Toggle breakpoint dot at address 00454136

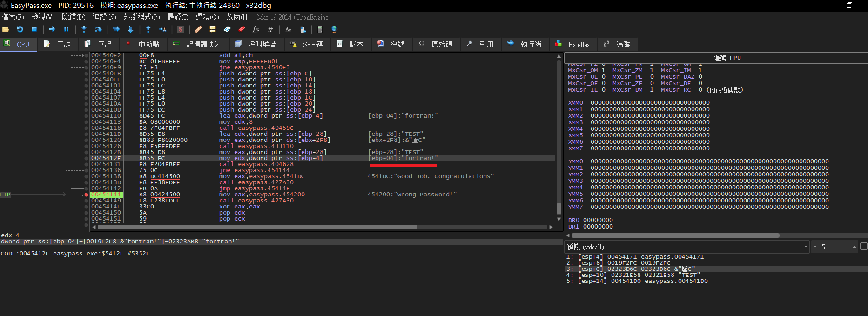87,170
